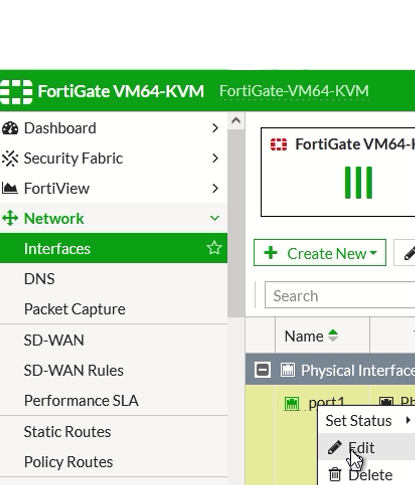Click the green port bars in device panel
The width and height of the screenshot is (415, 485).
click(358, 183)
